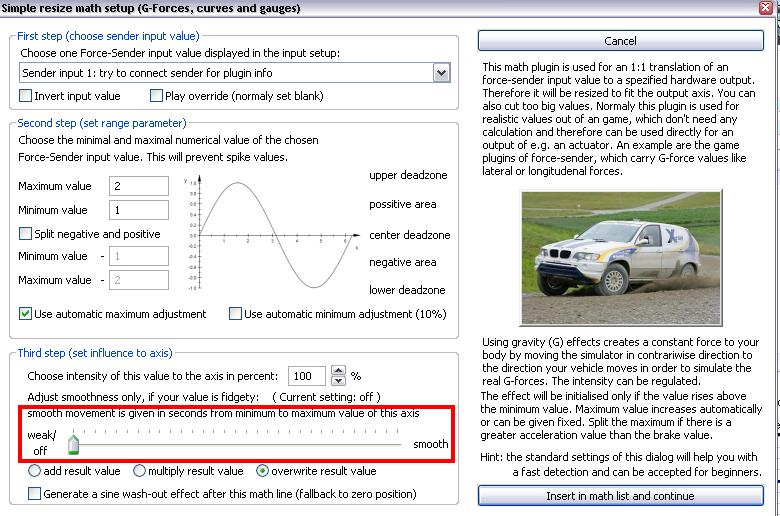The height and width of the screenshot is (516, 780).
Task: Select overwrite result value radio button
Action: [262, 471]
